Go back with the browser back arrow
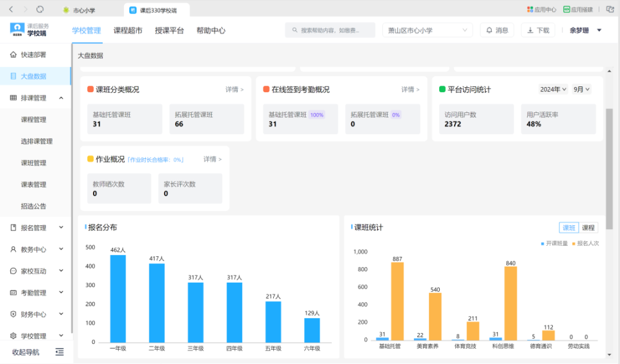The image size is (620, 364). pyautogui.click(x=11, y=9)
